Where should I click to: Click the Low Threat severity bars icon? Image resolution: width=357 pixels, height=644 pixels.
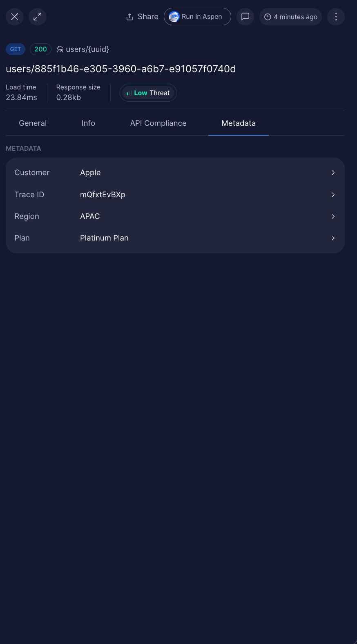pyautogui.click(x=129, y=93)
